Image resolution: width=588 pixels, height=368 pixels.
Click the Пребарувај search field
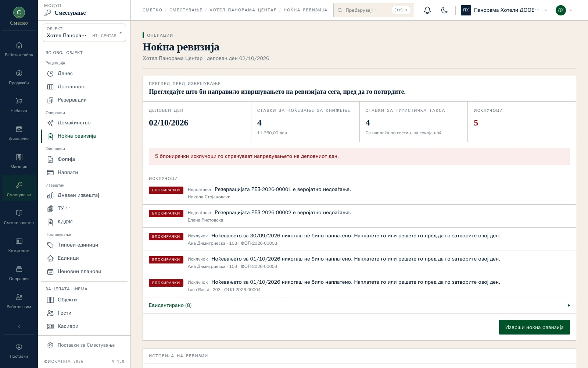pyautogui.click(x=374, y=10)
